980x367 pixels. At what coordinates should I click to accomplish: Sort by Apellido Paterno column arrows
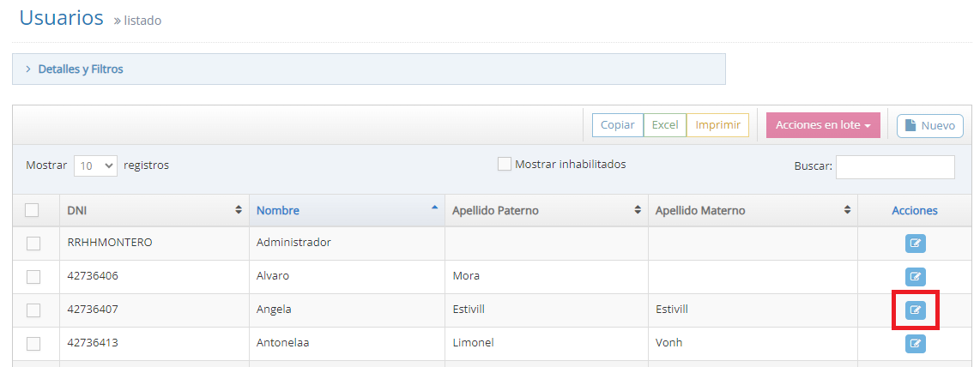638,210
